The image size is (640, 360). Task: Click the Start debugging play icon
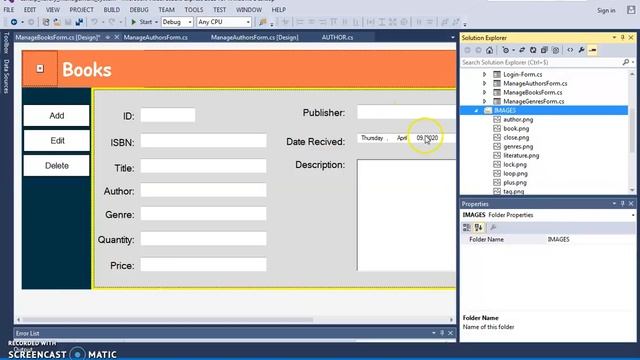(x=133, y=22)
